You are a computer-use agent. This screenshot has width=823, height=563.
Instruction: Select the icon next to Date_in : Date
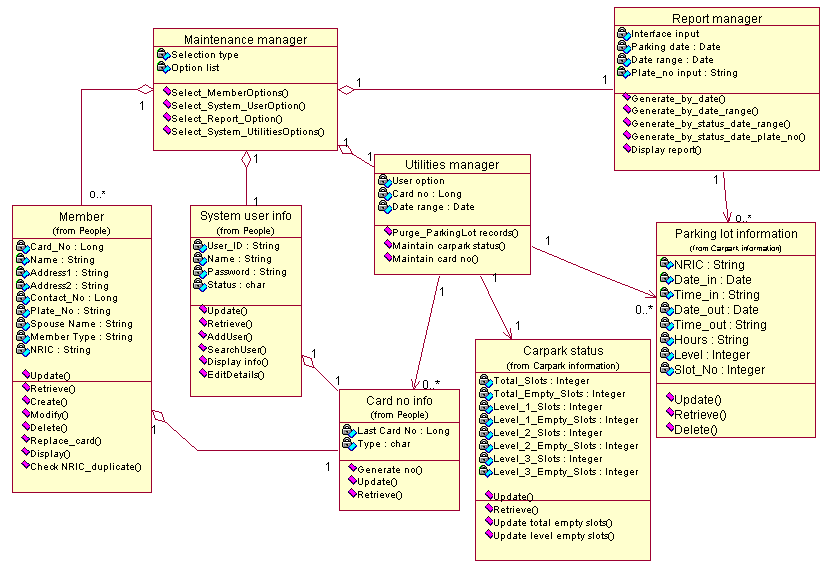[x=667, y=280]
